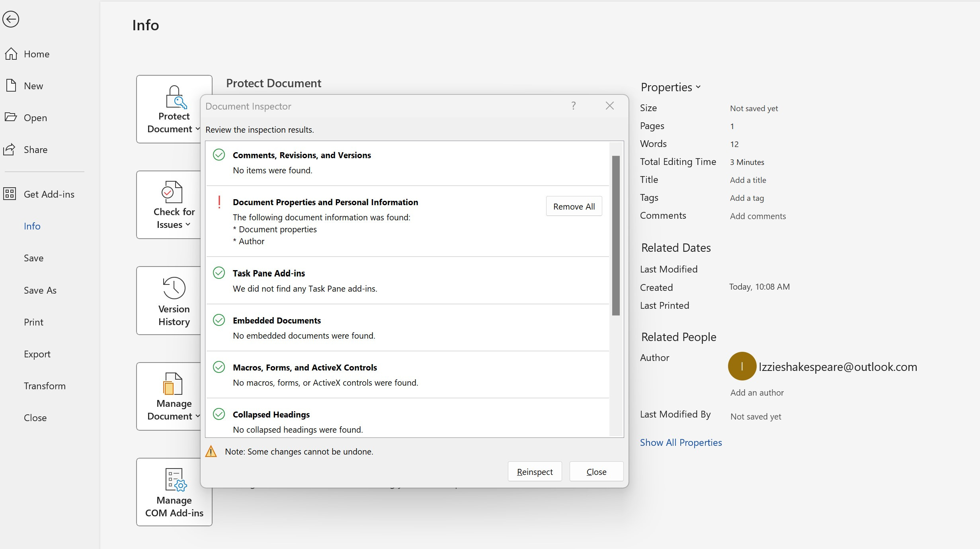
Task: Click the Open folder icon
Action: click(x=11, y=117)
